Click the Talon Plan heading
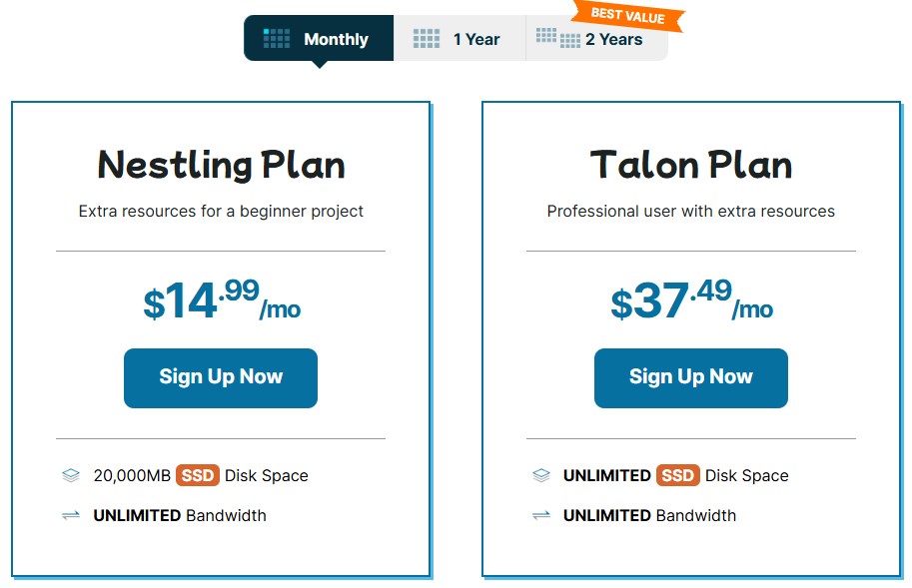The height and width of the screenshot is (588, 912). coord(691,165)
